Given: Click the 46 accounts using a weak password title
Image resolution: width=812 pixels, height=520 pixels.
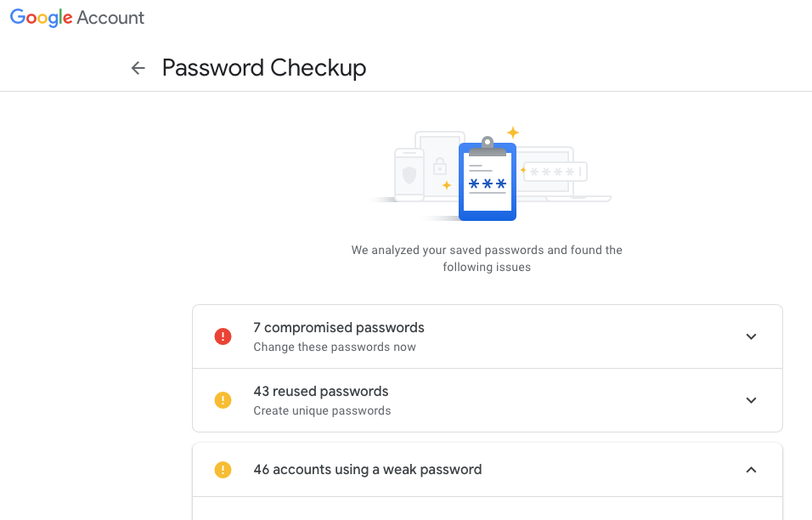Looking at the screenshot, I should pyautogui.click(x=368, y=470).
